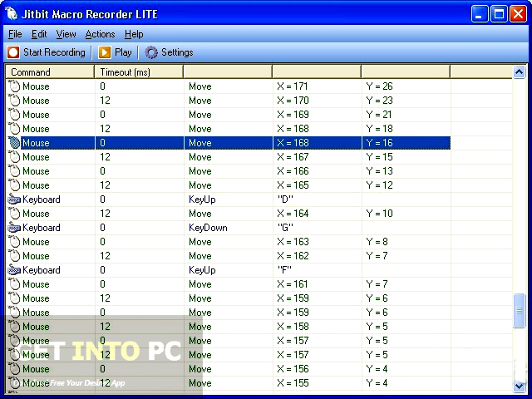Minimize the Jitbit Macro Recorder window
The image size is (532, 399).
pos(480,14)
